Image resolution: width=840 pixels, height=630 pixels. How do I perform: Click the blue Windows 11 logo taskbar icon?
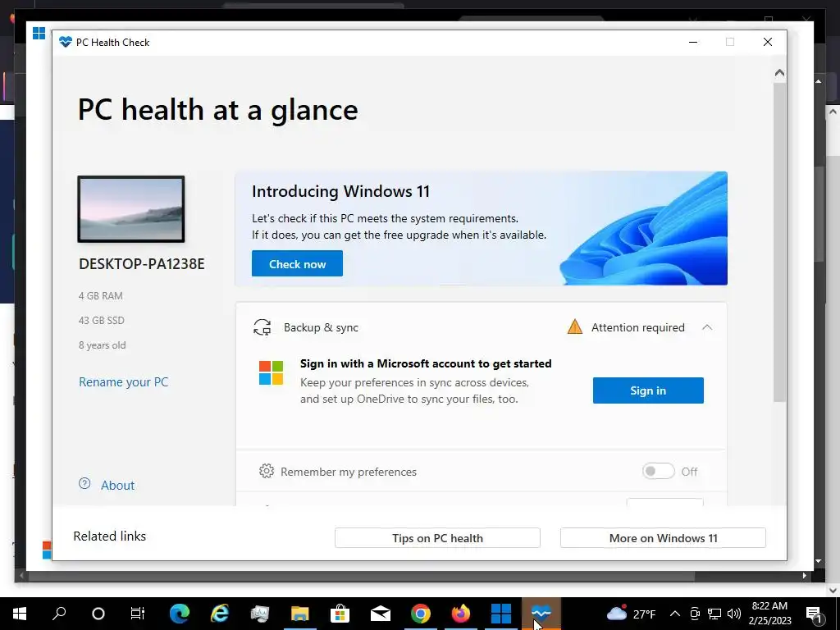pyautogui.click(x=501, y=614)
